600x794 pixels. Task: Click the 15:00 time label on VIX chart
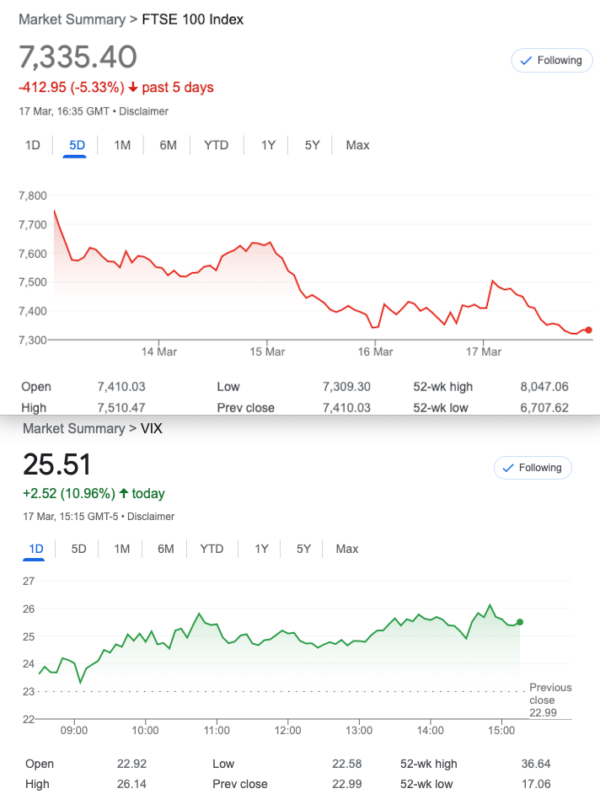click(501, 731)
